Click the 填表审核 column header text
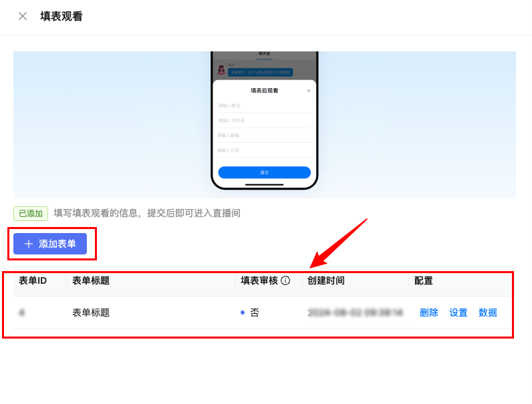 click(x=259, y=280)
